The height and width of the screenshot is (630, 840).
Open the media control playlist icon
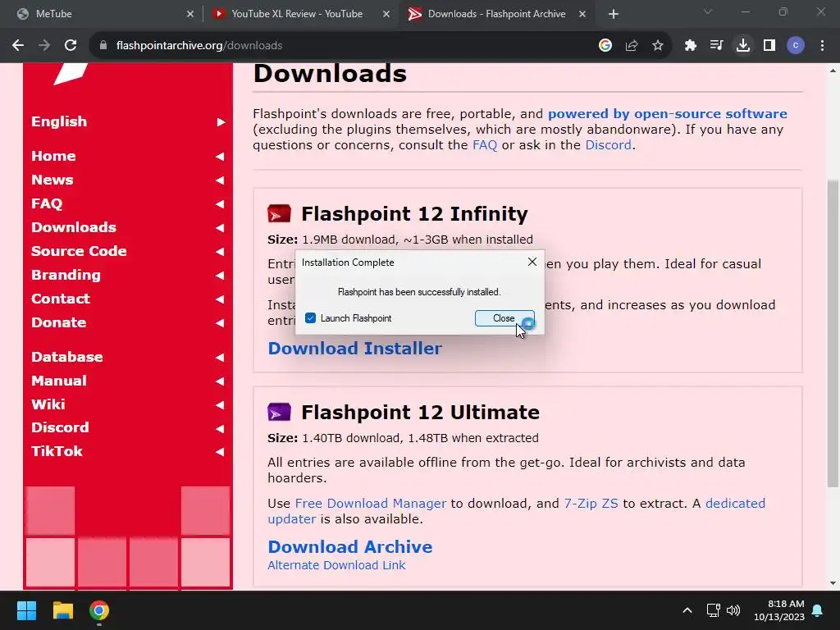click(x=716, y=46)
